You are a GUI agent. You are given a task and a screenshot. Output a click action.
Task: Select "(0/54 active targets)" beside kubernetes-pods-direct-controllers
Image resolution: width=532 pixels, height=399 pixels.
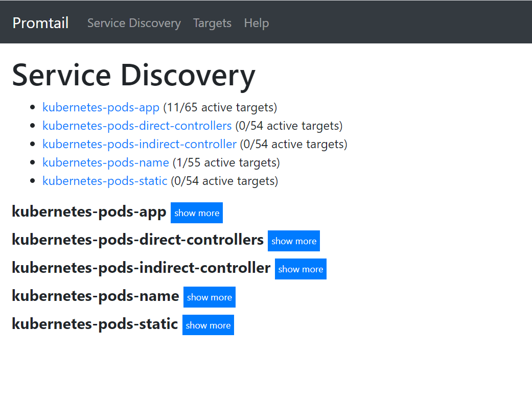[289, 126]
